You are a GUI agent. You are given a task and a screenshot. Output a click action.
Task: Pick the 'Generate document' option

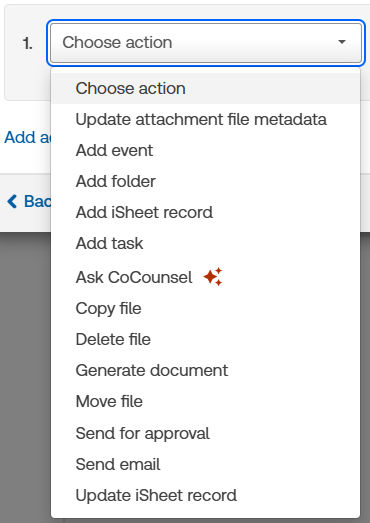(206, 370)
